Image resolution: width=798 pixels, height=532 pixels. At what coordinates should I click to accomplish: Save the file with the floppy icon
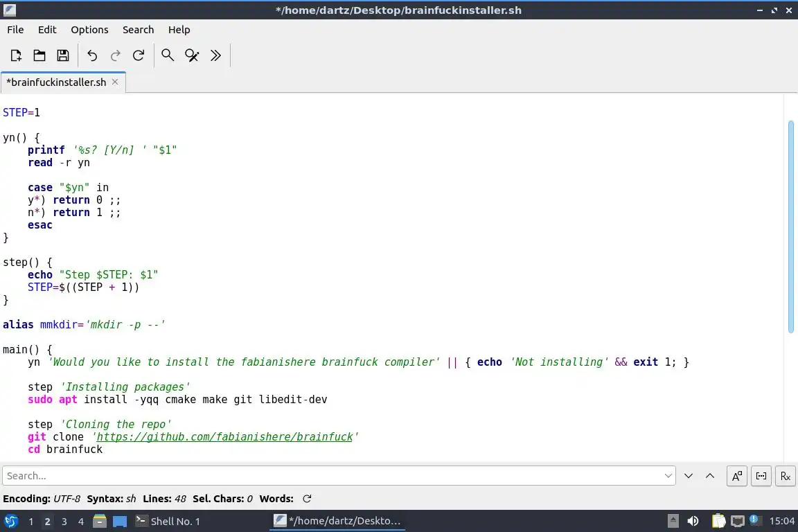click(x=62, y=55)
